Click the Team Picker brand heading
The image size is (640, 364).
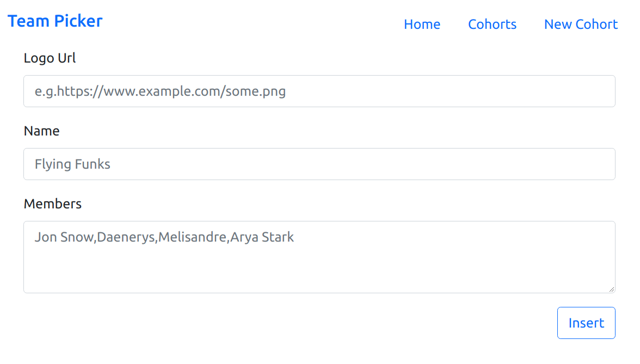click(x=54, y=21)
